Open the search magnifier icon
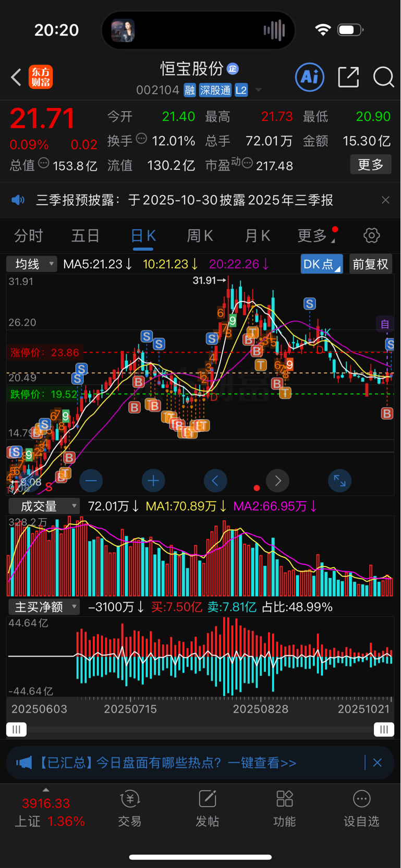The image size is (401, 868). [x=383, y=77]
